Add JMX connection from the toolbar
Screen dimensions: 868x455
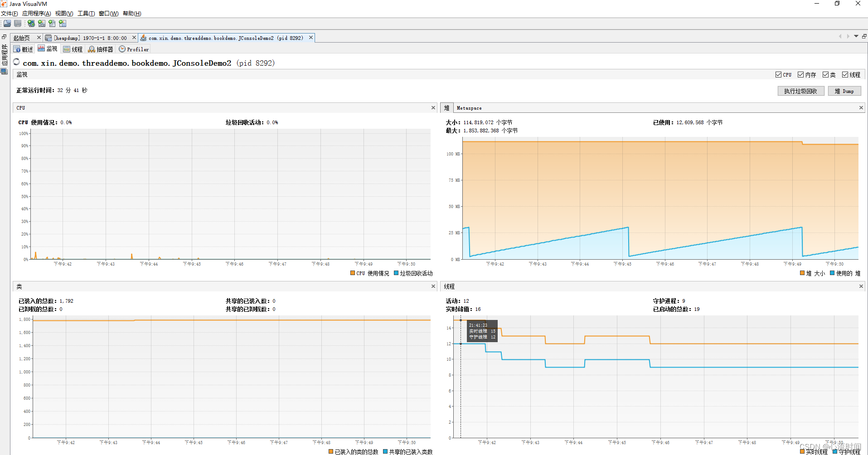(42, 23)
